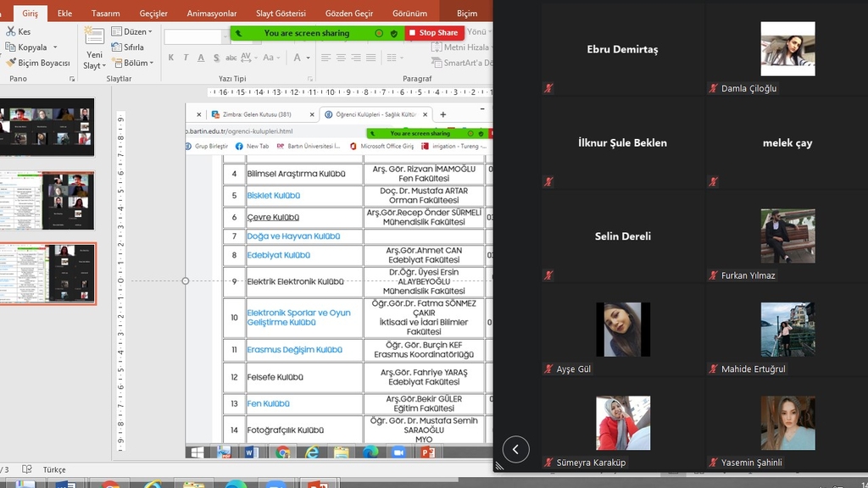
Task: Click the Yeni Slayt new slide icon
Action: (94, 38)
